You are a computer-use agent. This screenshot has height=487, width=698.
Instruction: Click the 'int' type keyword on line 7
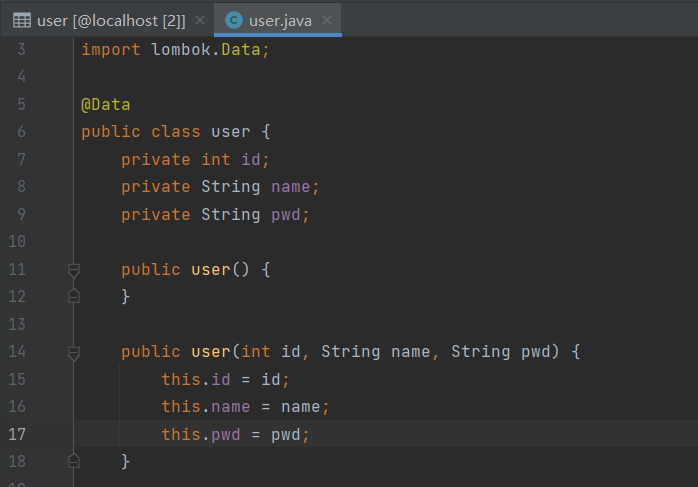click(216, 159)
